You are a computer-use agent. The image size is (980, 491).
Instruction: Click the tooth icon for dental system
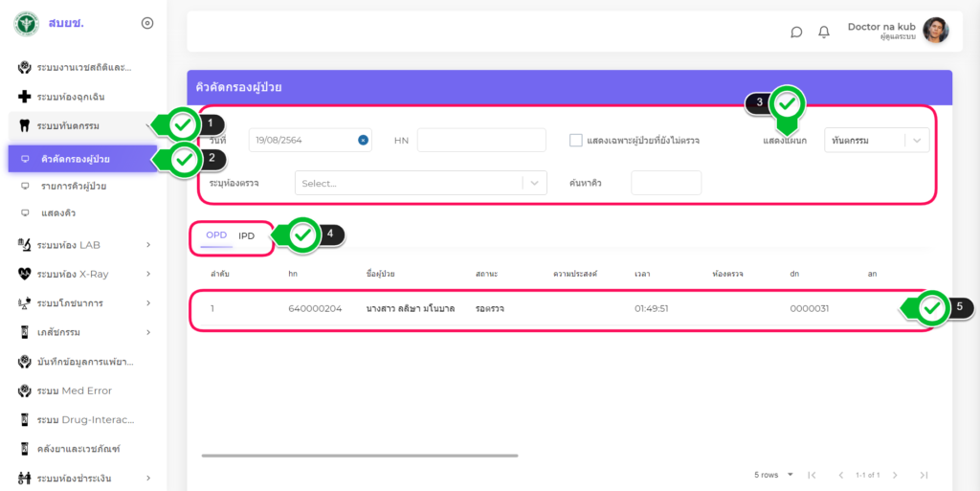25,125
